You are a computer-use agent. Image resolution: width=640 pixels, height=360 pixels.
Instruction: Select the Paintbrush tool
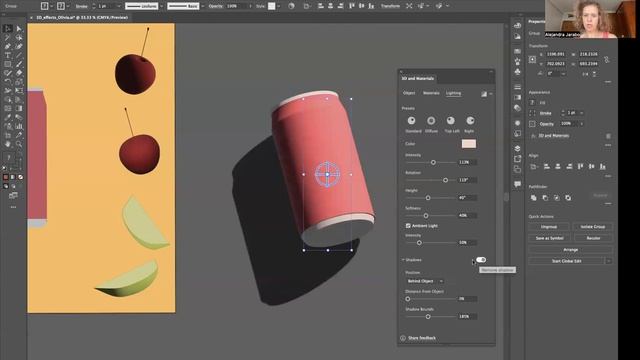point(19,64)
